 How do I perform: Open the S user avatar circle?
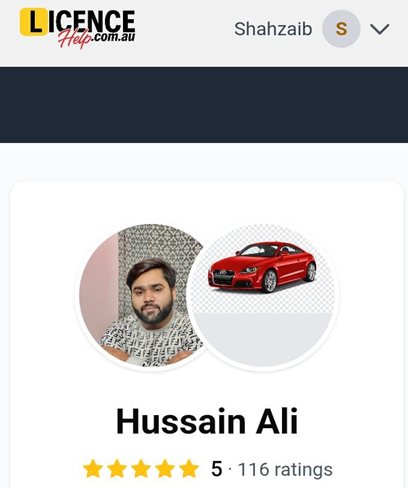pyautogui.click(x=341, y=29)
